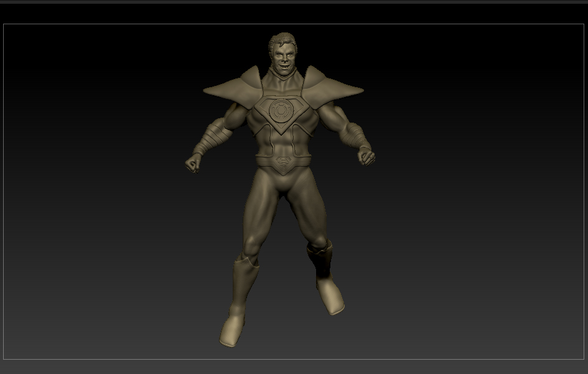Click the pointed shoulder pad on the left
The width and height of the screenshot is (588, 374).
232,87
